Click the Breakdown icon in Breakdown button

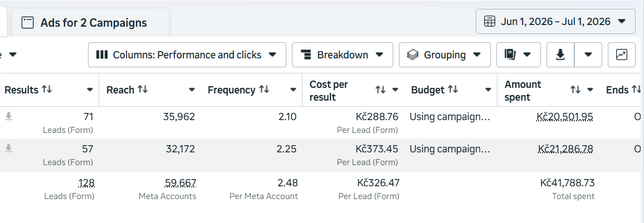[x=306, y=55]
